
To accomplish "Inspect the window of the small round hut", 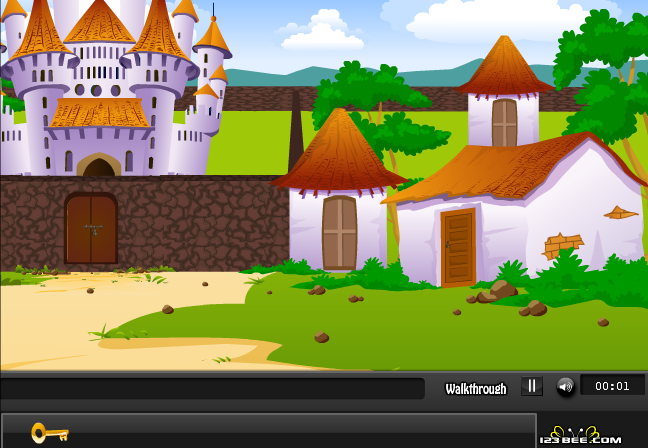I will 339,233.
